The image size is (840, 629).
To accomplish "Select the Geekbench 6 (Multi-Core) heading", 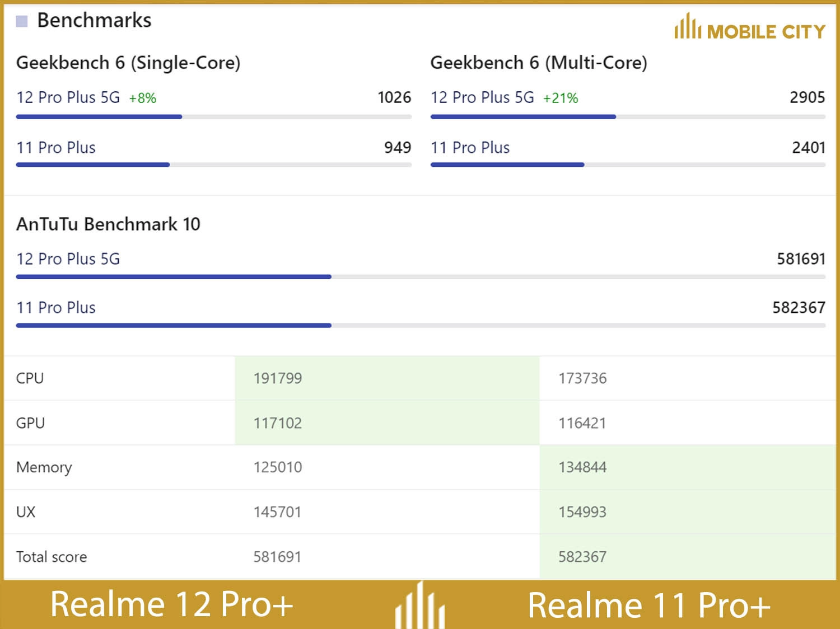I will coord(539,63).
